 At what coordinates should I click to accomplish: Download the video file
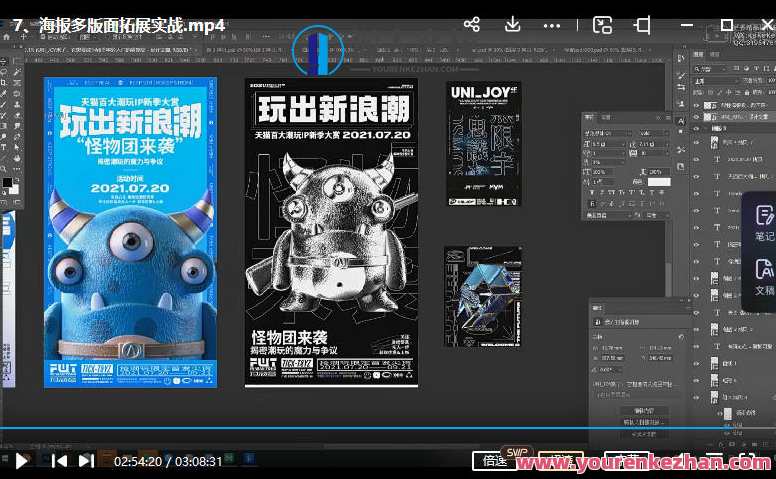point(512,24)
